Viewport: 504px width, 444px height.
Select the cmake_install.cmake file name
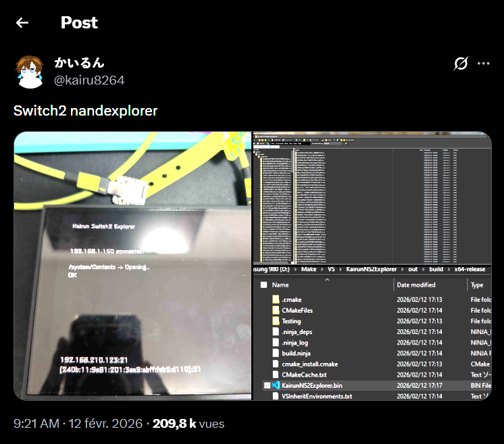[310, 364]
